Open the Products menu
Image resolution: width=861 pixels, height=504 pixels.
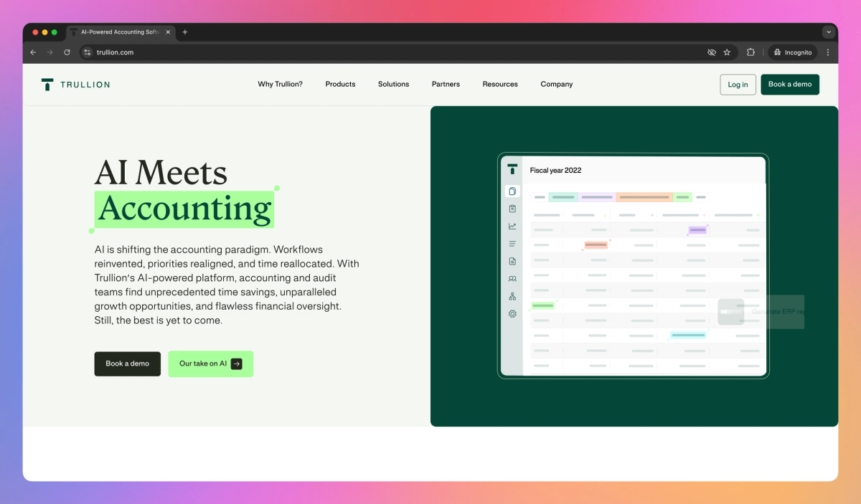pos(340,85)
